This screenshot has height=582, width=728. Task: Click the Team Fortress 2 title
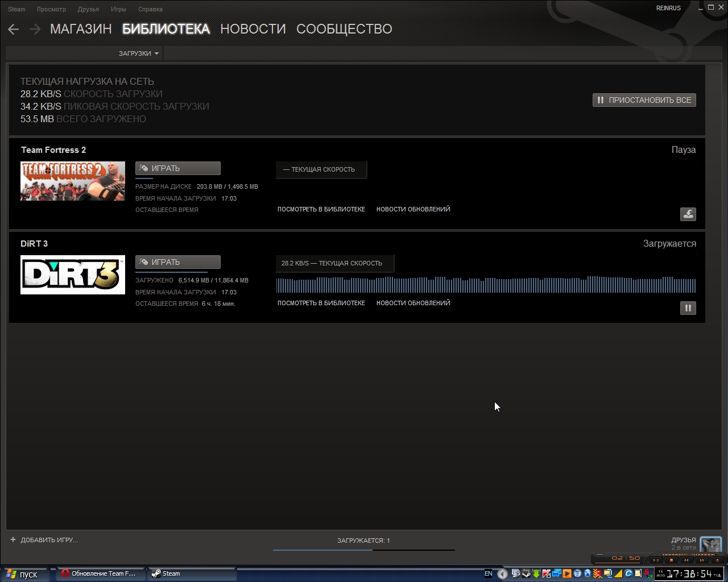[x=53, y=150]
